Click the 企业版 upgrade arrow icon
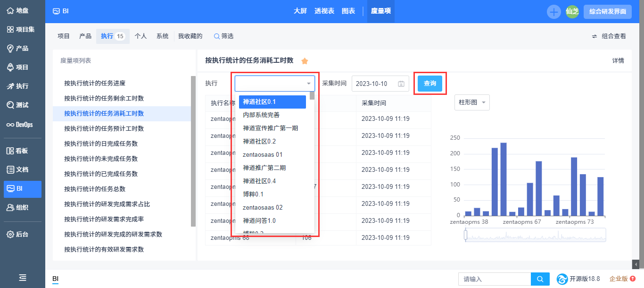This screenshot has height=288, width=644. click(x=633, y=279)
